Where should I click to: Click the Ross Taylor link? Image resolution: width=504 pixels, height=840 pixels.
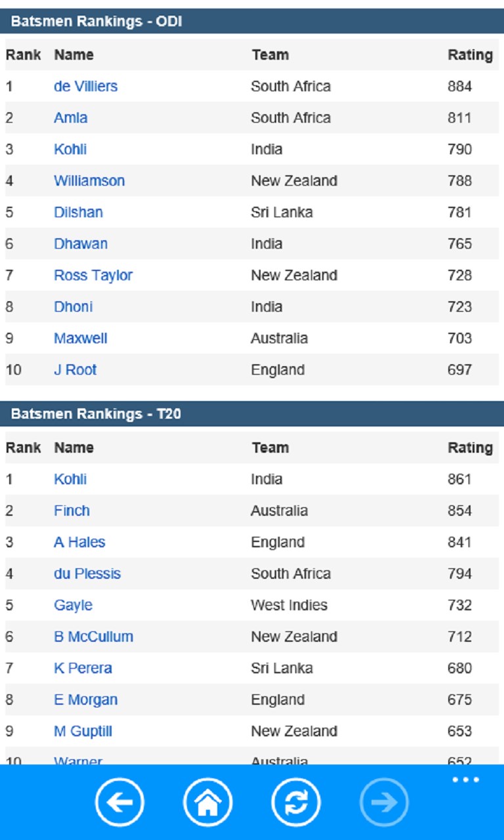pyautogui.click(x=93, y=275)
